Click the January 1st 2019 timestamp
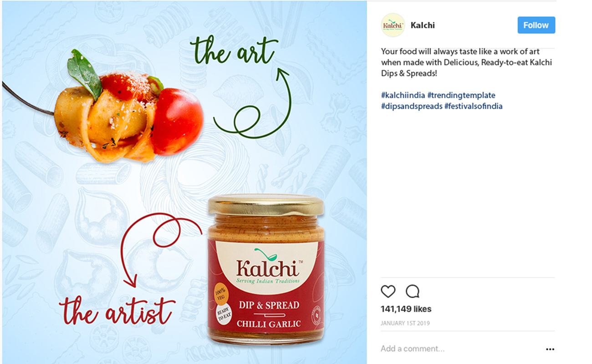592x364 pixels. [x=405, y=324]
